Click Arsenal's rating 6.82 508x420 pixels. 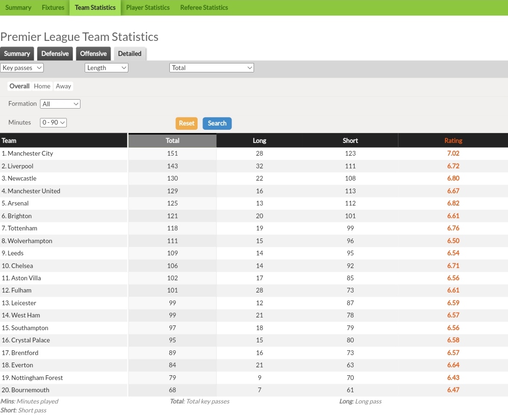pyautogui.click(x=453, y=203)
